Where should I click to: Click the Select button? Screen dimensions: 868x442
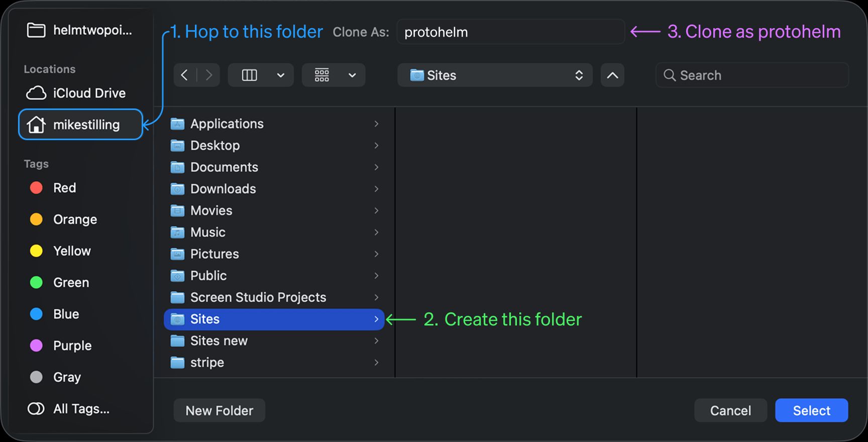[x=811, y=411]
